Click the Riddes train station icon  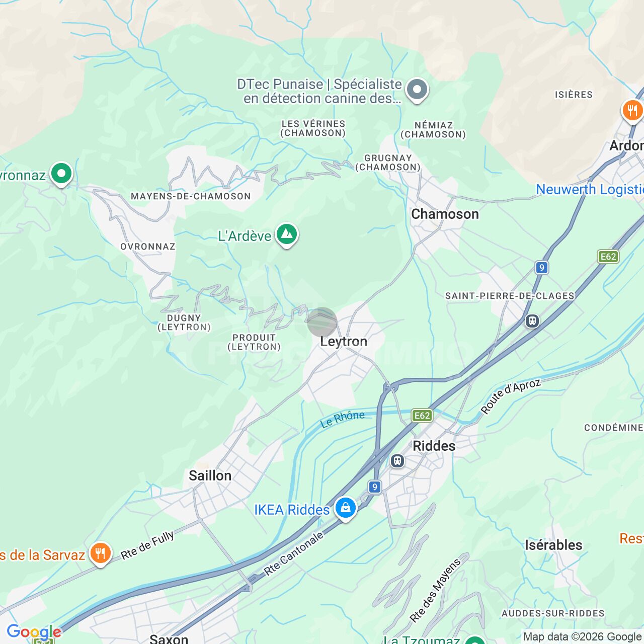pos(397,460)
